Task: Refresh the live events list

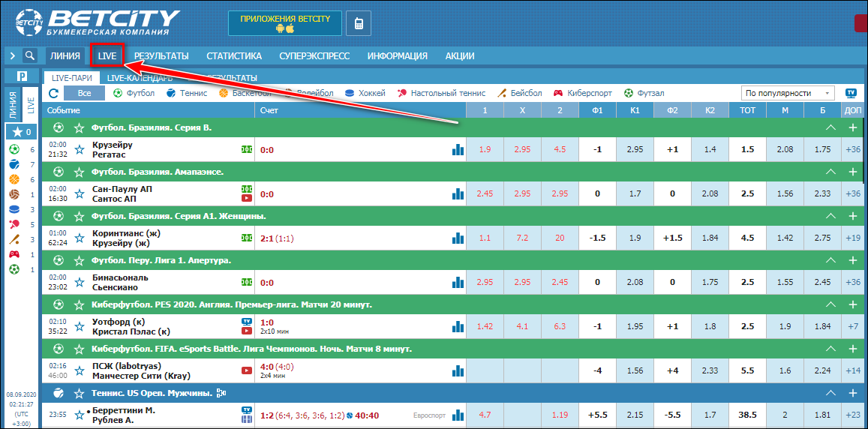Action: tap(53, 94)
